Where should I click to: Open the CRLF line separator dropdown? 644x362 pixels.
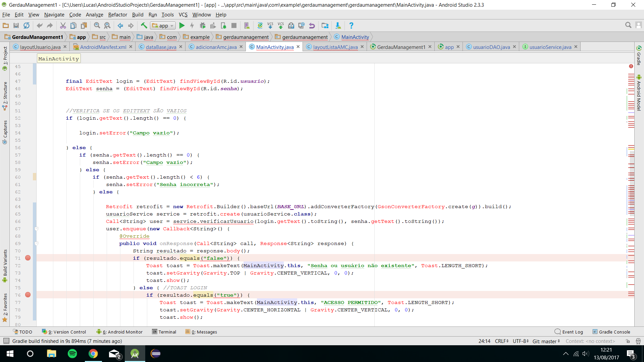coord(502,341)
